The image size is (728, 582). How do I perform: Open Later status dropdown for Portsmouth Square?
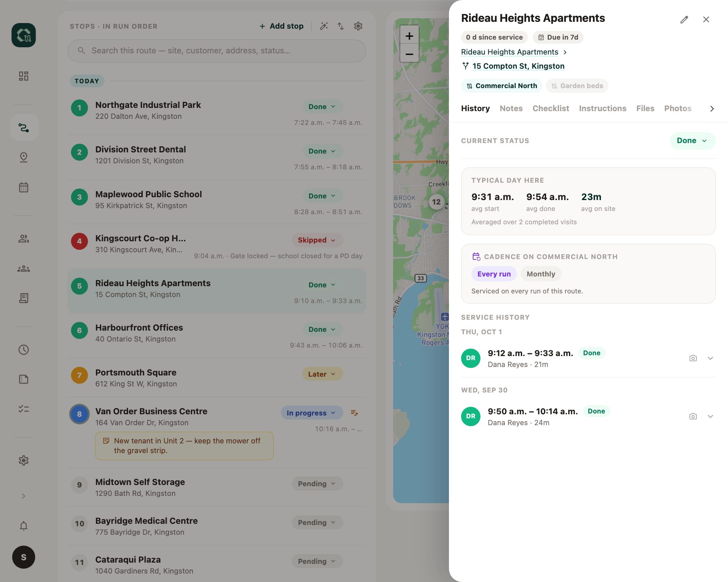pyautogui.click(x=322, y=374)
